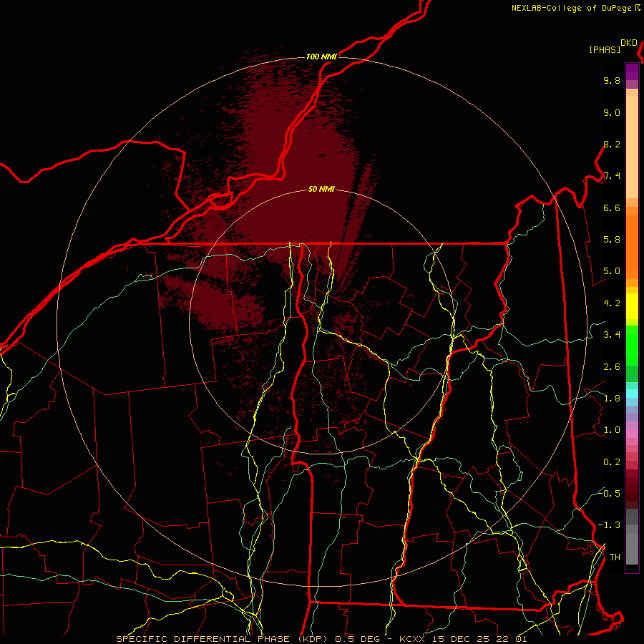Viewport: 644px width, 644px height.
Task: Click the 9.0 scale value
Action: click(x=612, y=112)
